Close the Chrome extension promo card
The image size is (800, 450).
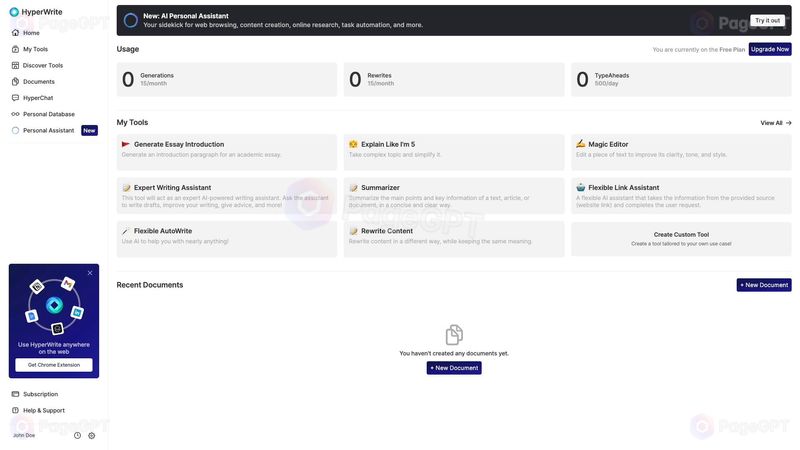[x=90, y=273]
